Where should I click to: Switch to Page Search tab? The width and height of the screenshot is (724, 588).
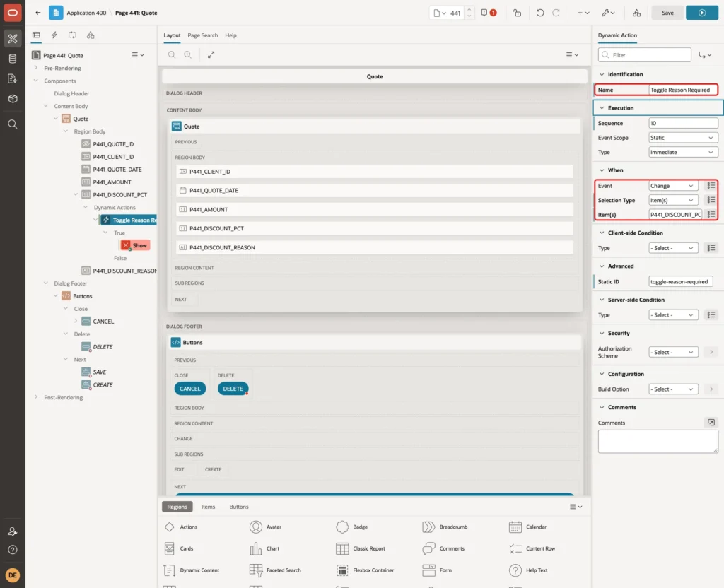(202, 35)
